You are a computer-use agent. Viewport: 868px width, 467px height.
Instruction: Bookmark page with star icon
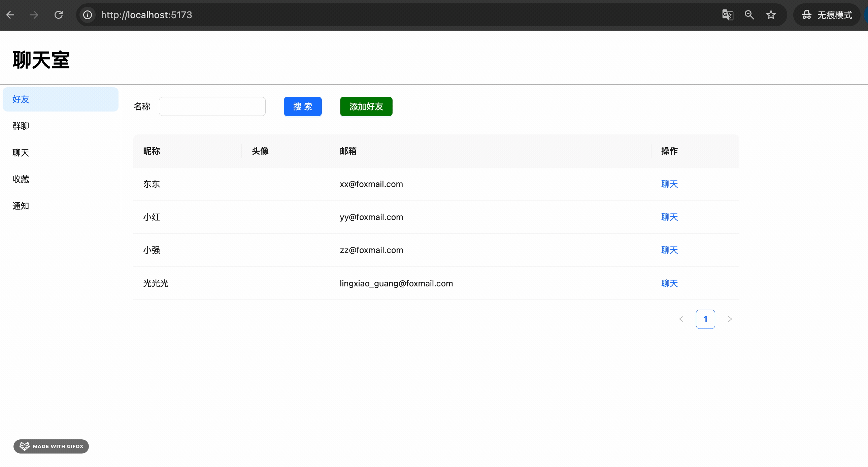[x=771, y=15]
